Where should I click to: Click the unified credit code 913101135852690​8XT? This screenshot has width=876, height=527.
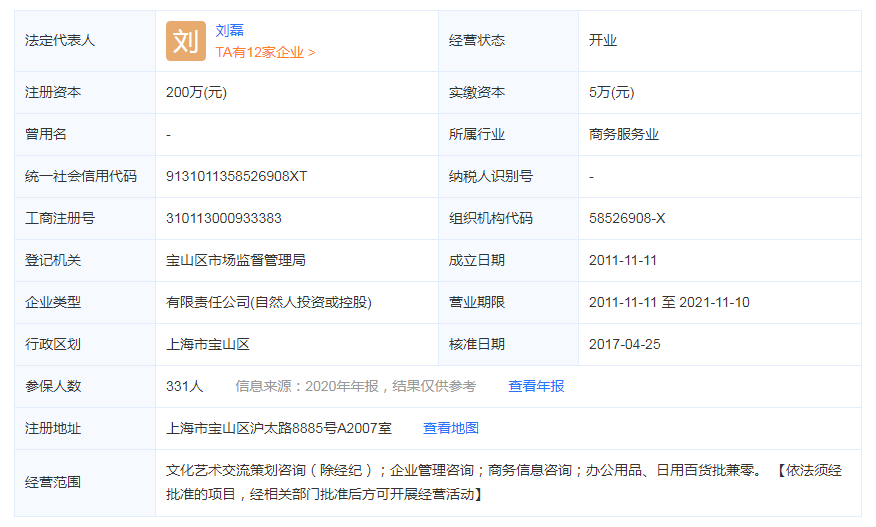pos(237,176)
